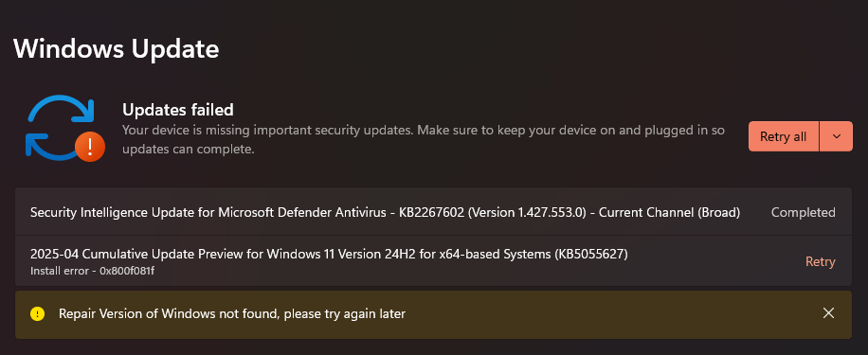This screenshot has height=355, width=868.
Task: Click the Repair Version of Windows message
Action: (x=232, y=314)
